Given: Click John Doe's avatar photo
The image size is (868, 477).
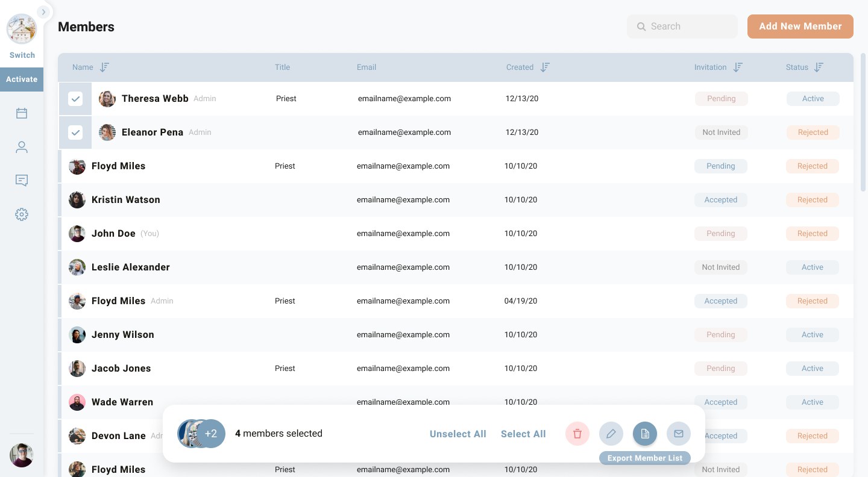Looking at the screenshot, I should point(77,234).
